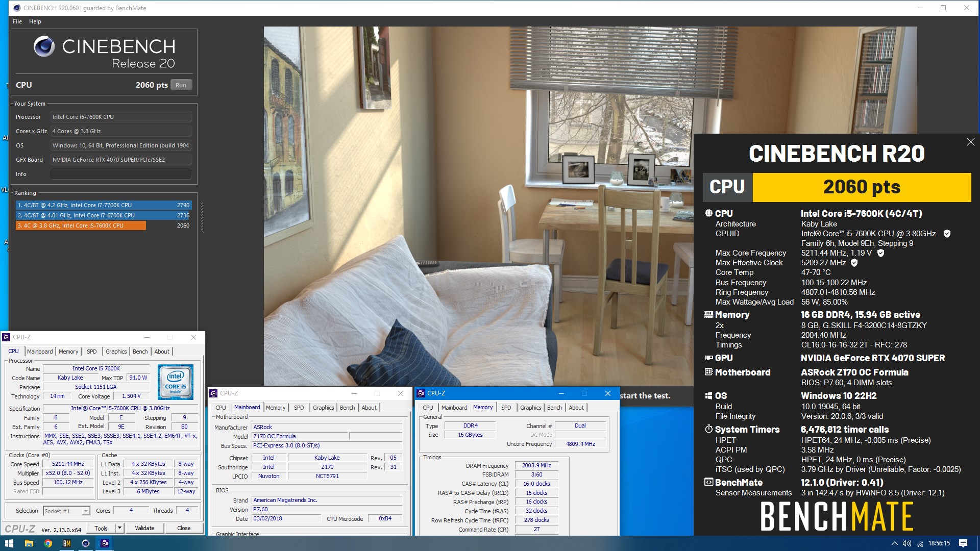Screen dimensions: 980x551
Task: Click the Memory icon in BenchMate panel
Action: (x=708, y=315)
